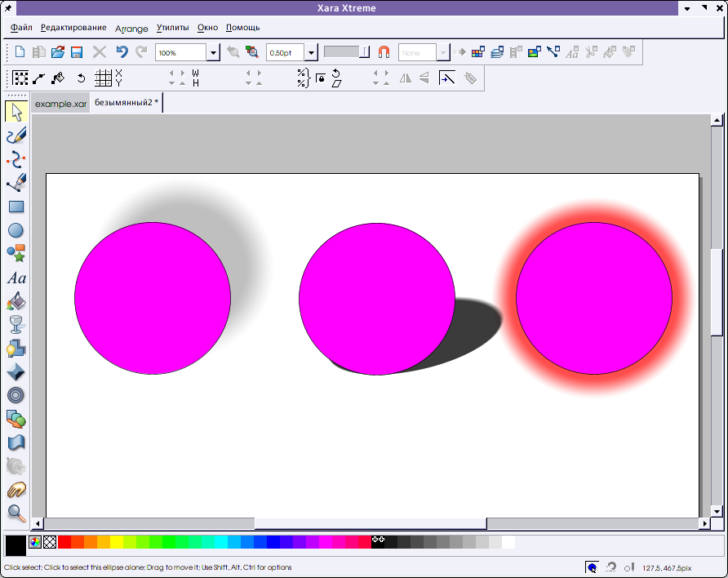Activate the Text tool

coord(16,278)
